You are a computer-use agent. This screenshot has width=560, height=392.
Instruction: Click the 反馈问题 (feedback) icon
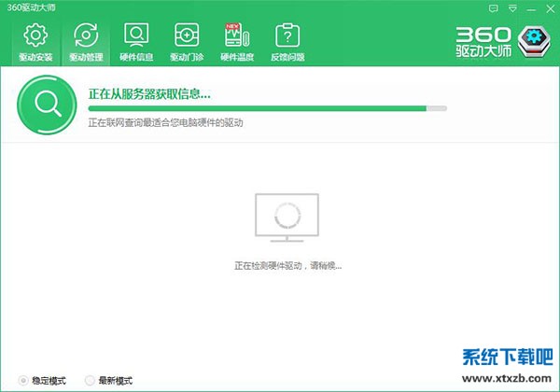(287, 39)
